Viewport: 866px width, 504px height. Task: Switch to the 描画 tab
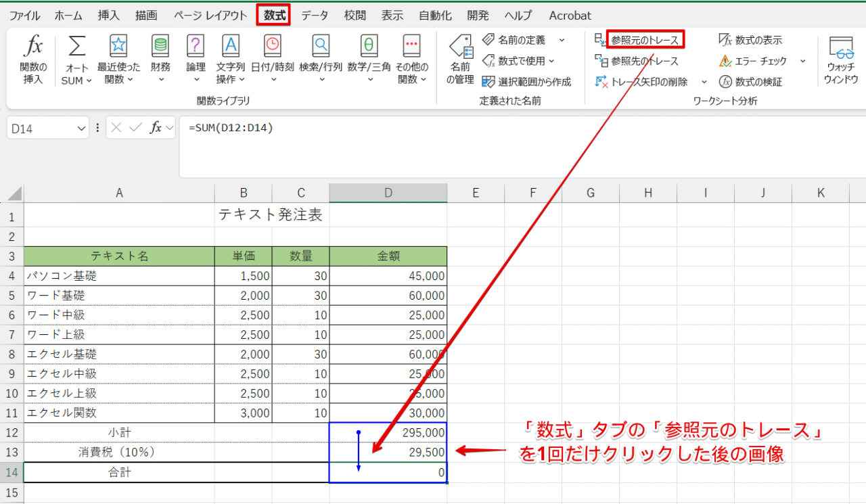pyautogui.click(x=146, y=15)
